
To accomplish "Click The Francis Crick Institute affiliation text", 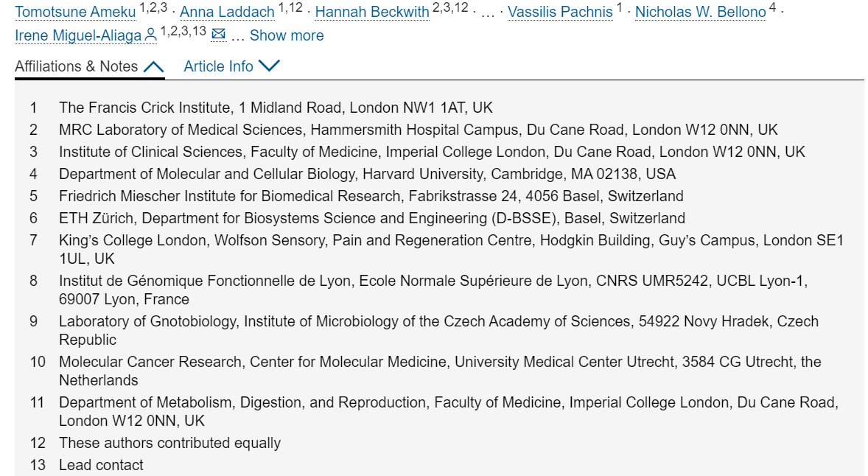I will coord(276,108).
